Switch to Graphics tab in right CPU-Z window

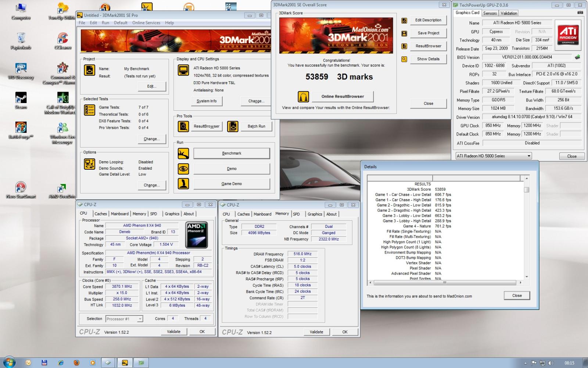pyautogui.click(x=315, y=214)
